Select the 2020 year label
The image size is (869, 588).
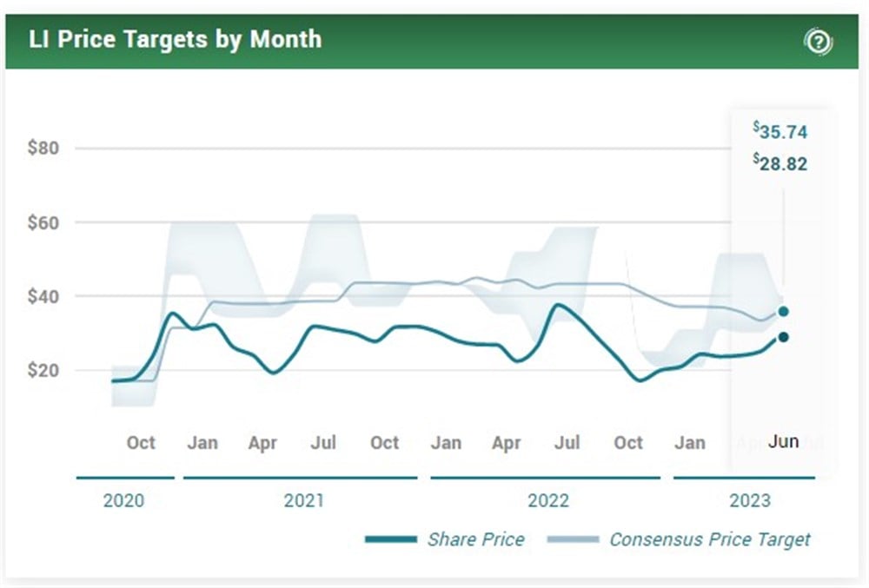point(124,500)
